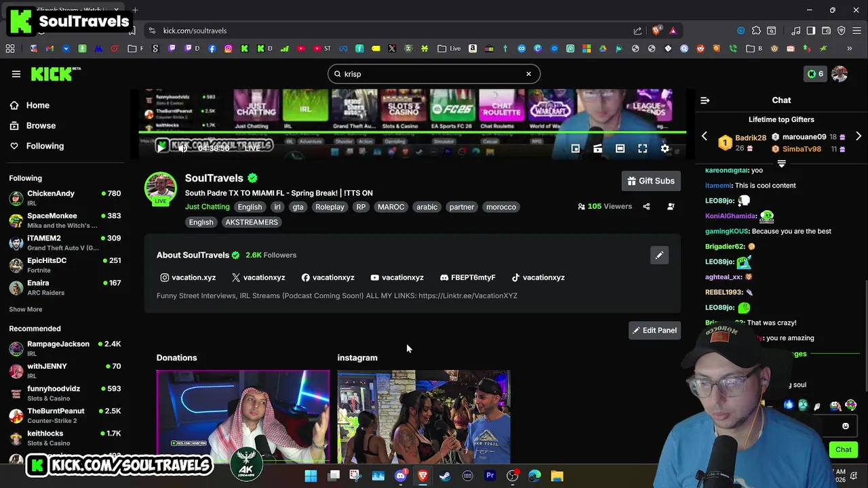This screenshot has height=488, width=868.
Task: Open the Just Chatting category link
Action: click(x=208, y=207)
